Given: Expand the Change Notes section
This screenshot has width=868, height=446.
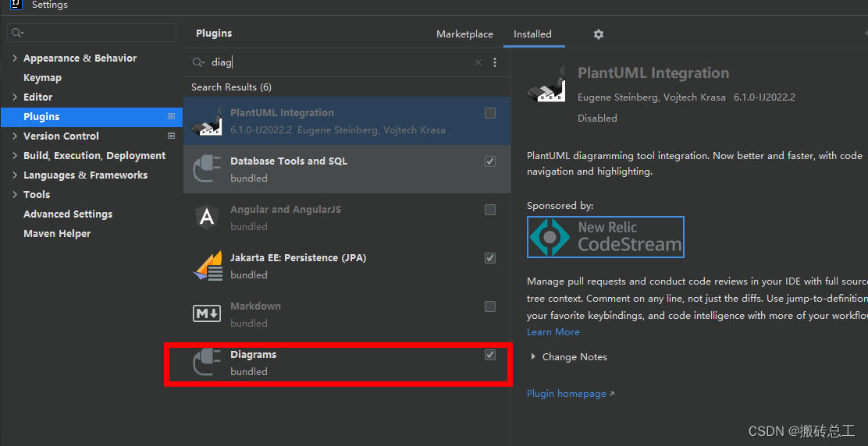Looking at the screenshot, I should click(533, 357).
